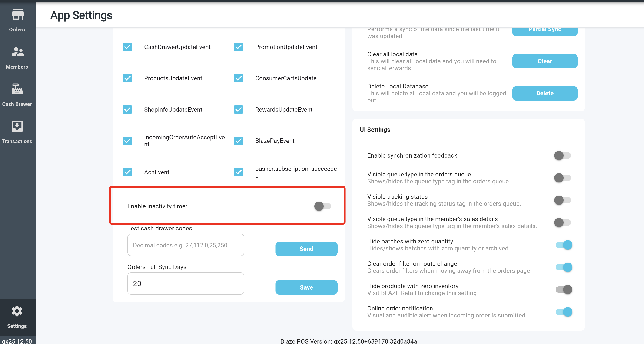Save the Orders Full Sync Days
Viewport: 644px width, 344px height.
click(306, 287)
